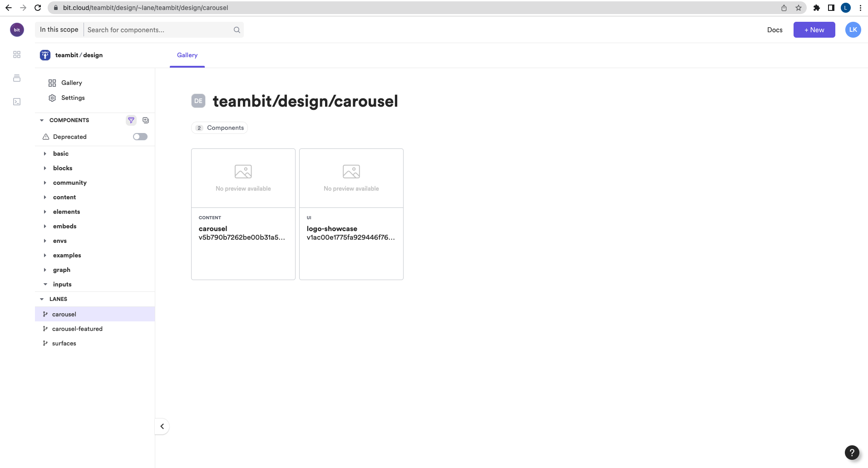The height and width of the screenshot is (468, 868).
Task: Select the carousel-featured lane
Action: [77, 329]
